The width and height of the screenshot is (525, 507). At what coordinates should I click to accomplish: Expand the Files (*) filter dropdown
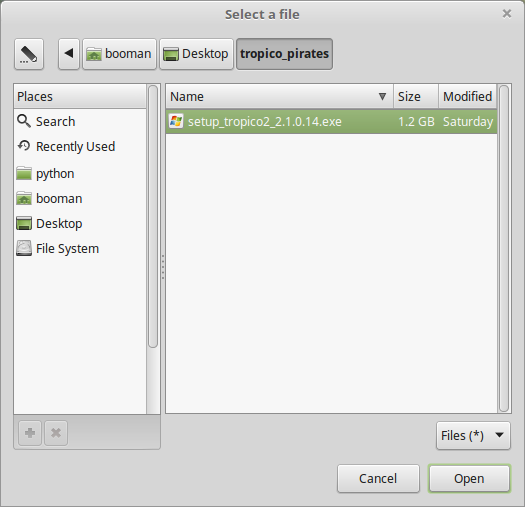pyautogui.click(x=473, y=435)
